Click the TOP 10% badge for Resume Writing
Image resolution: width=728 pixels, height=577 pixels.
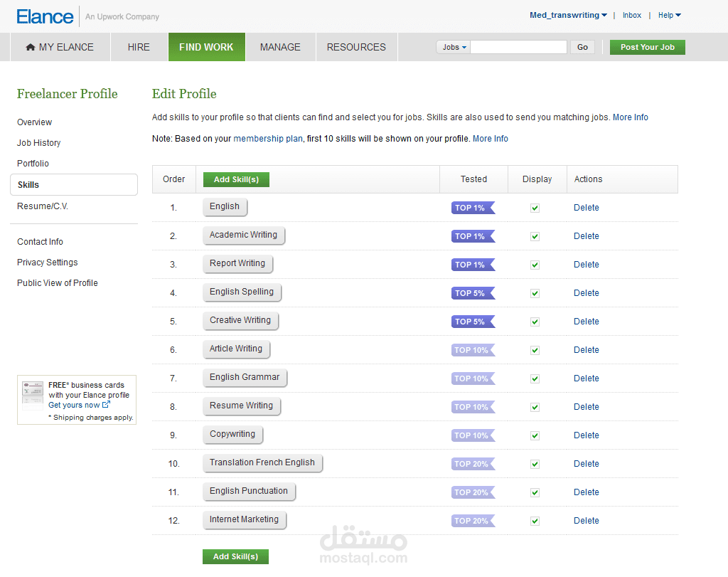473,407
